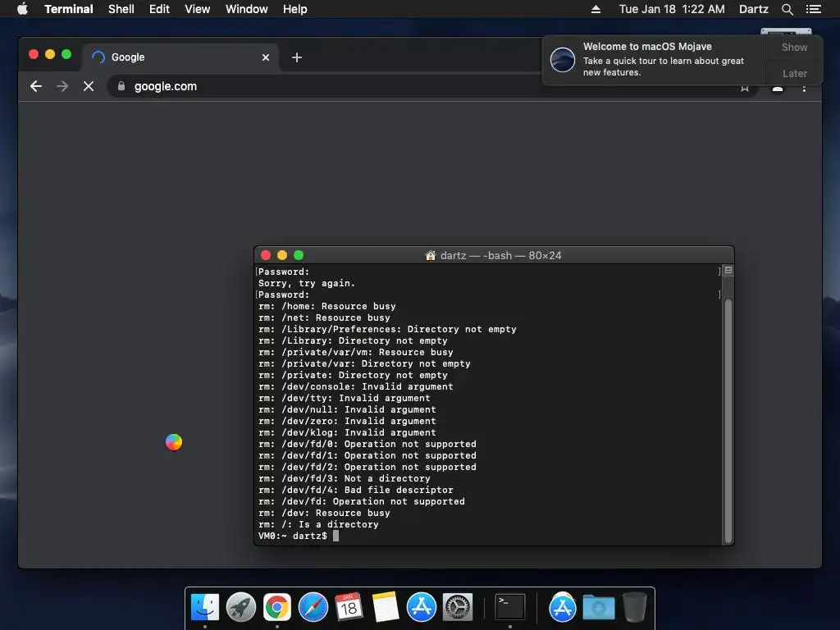This screenshot has height=630, width=840.
Task: Open Finder from the Dock
Action: tap(204, 608)
